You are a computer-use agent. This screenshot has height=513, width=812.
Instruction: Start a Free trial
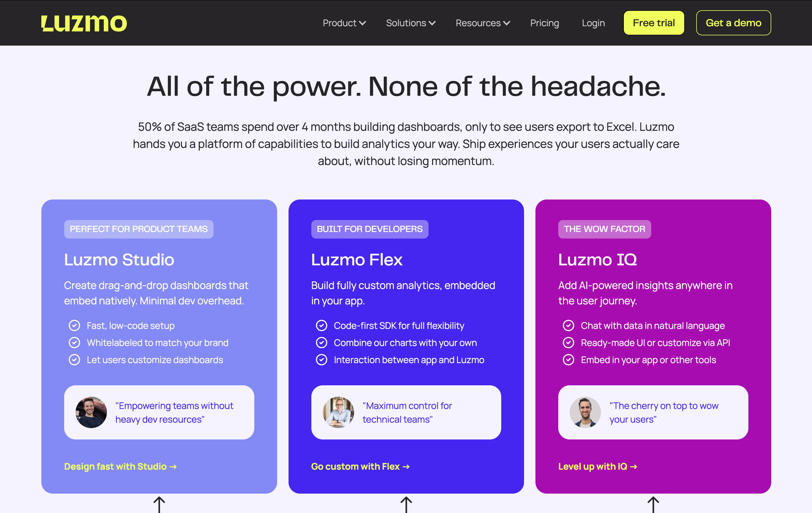click(653, 23)
